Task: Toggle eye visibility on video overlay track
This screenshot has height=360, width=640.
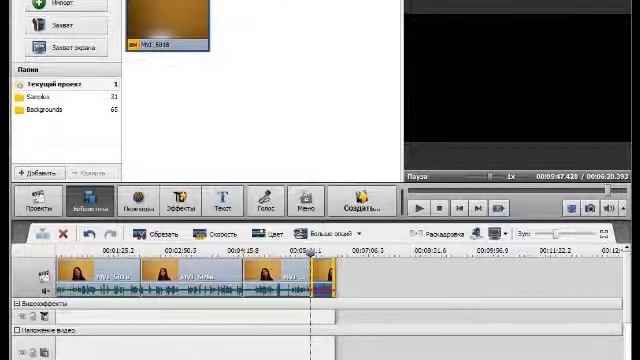Action: point(22,353)
